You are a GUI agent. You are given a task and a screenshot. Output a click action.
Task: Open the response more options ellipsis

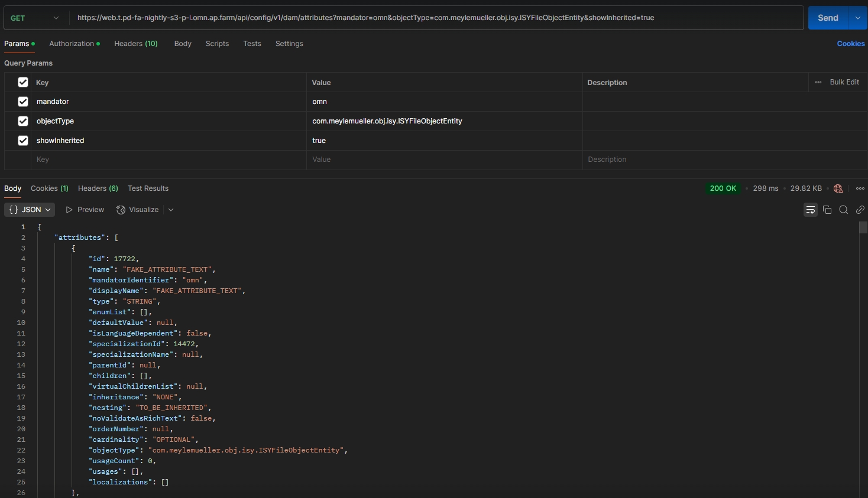click(860, 188)
